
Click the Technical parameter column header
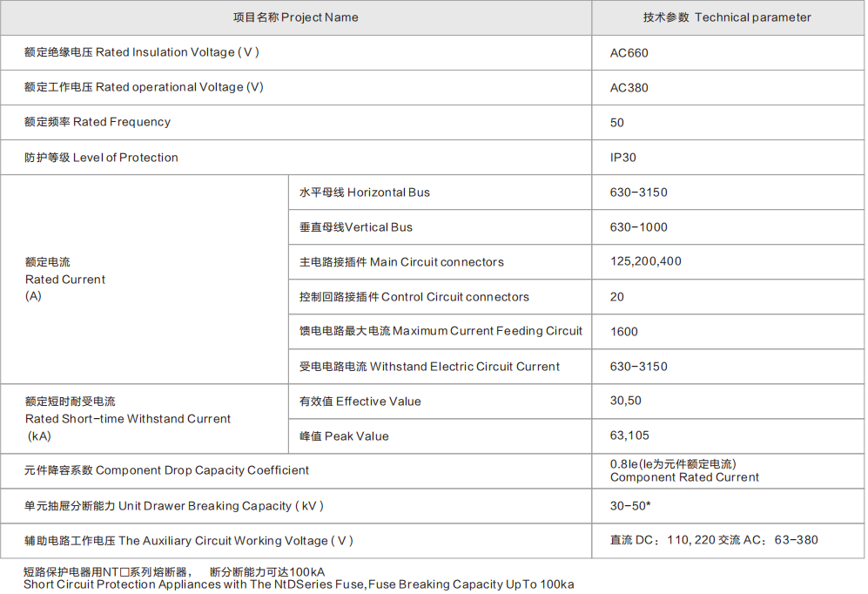727,17
